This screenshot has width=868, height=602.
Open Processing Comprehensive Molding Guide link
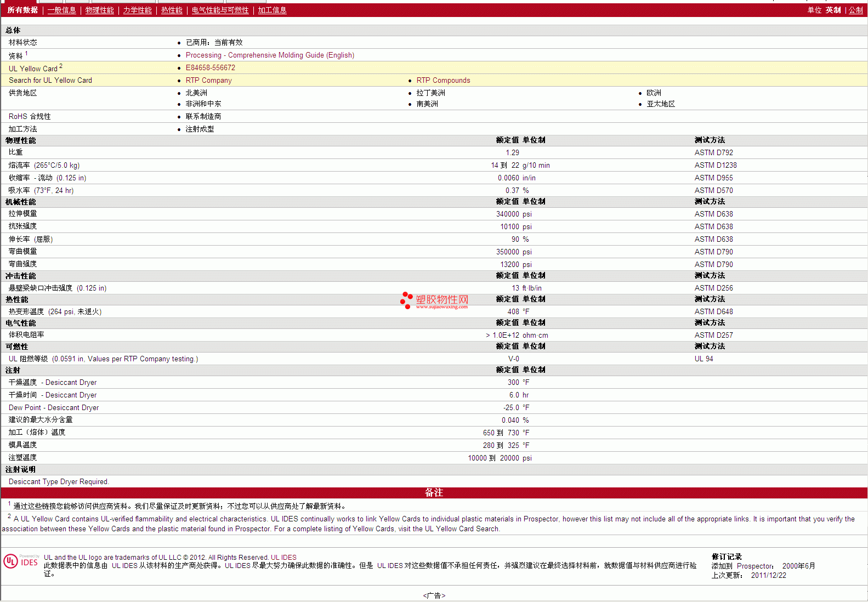(x=270, y=55)
